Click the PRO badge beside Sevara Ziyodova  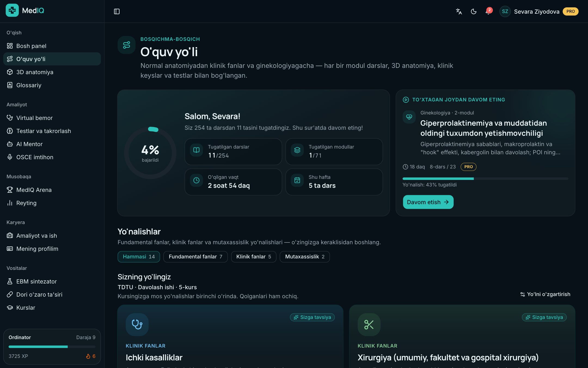[571, 11]
